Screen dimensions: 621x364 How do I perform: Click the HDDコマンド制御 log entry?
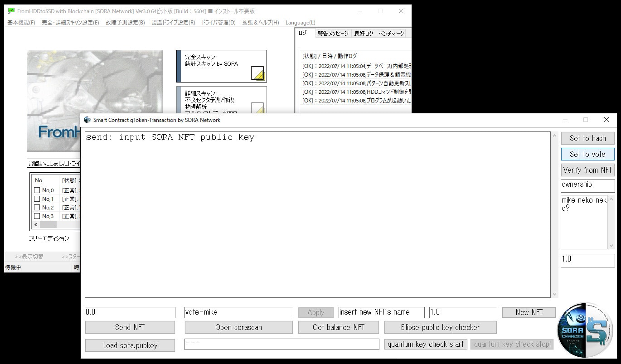(357, 92)
